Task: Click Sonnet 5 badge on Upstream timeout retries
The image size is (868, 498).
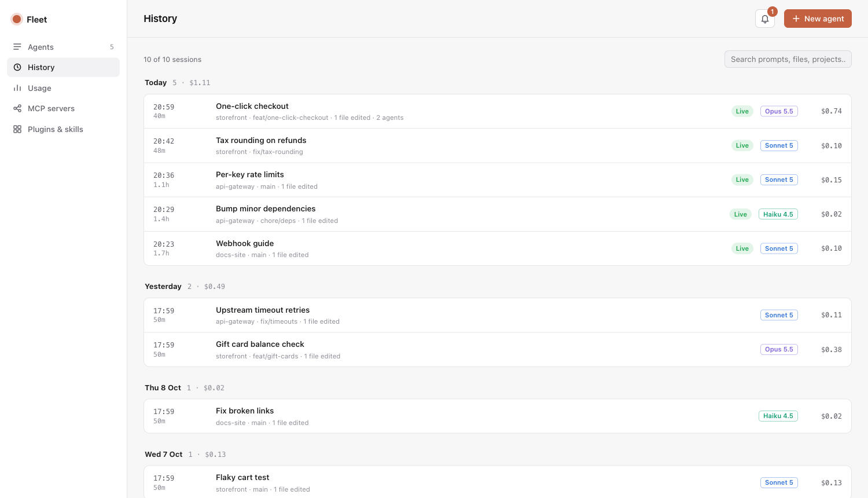Action: [779, 315]
